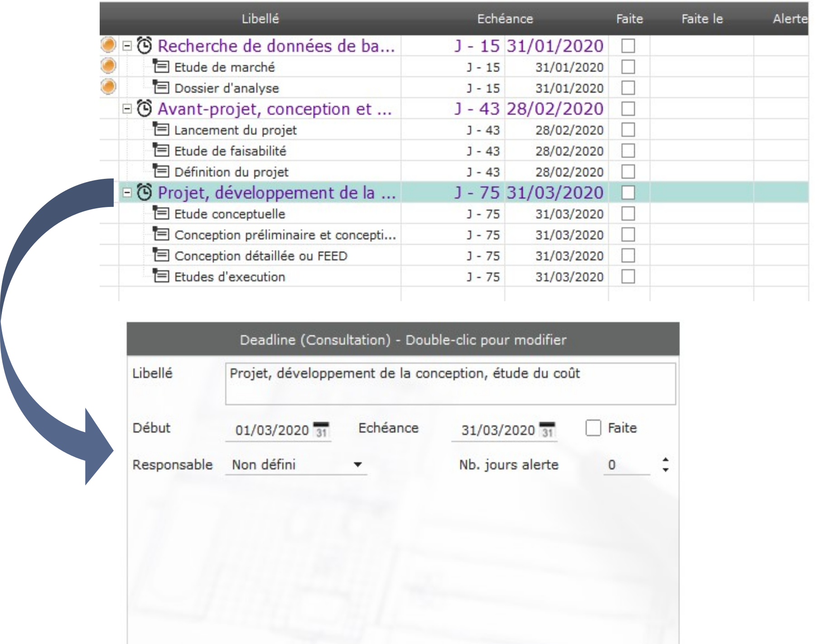Image resolution: width=820 pixels, height=644 pixels.
Task: Check the Faite box for Etude de marché
Action: pyautogui.click(x=628, y=67)
